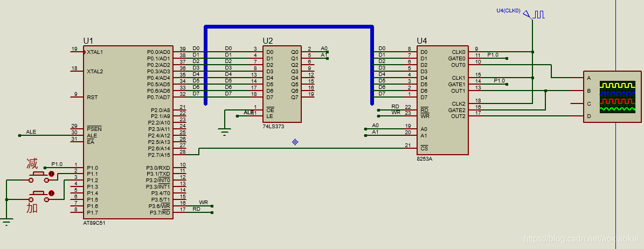Select the ground symbol below U2's OE pin
This screenshot has height=249, width=644.
[224, 132]
